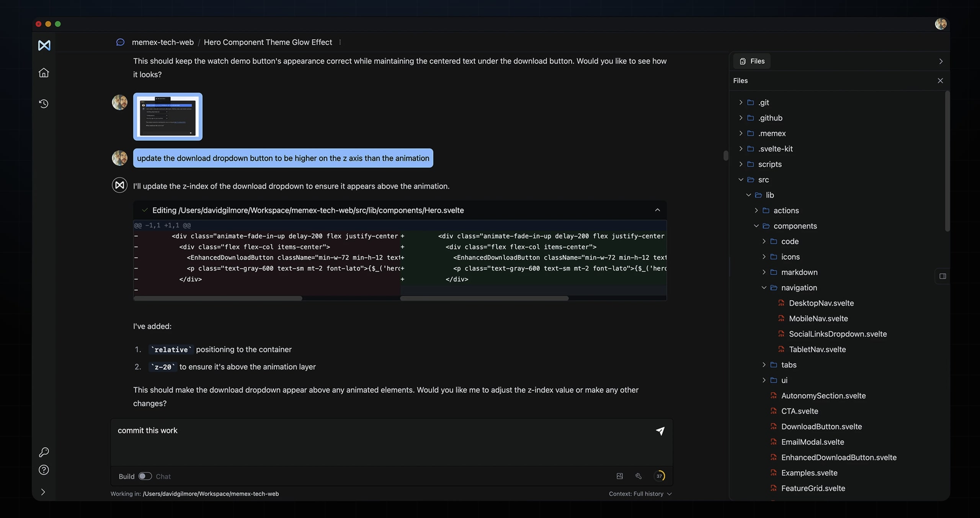Click the memex-tech-web breadcrumb link
Screen dimensions: 980x518
click(x=163, y=42)
